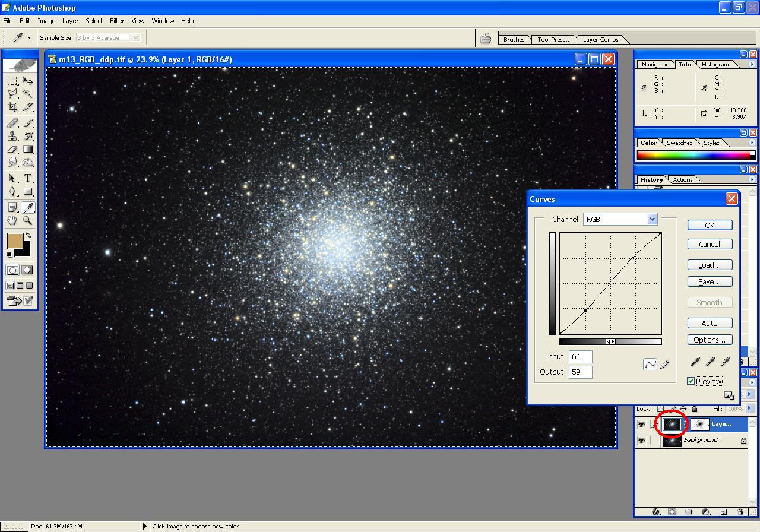Switch to the Histogram tab
The image size is (760, 532).
coord(715,64)
